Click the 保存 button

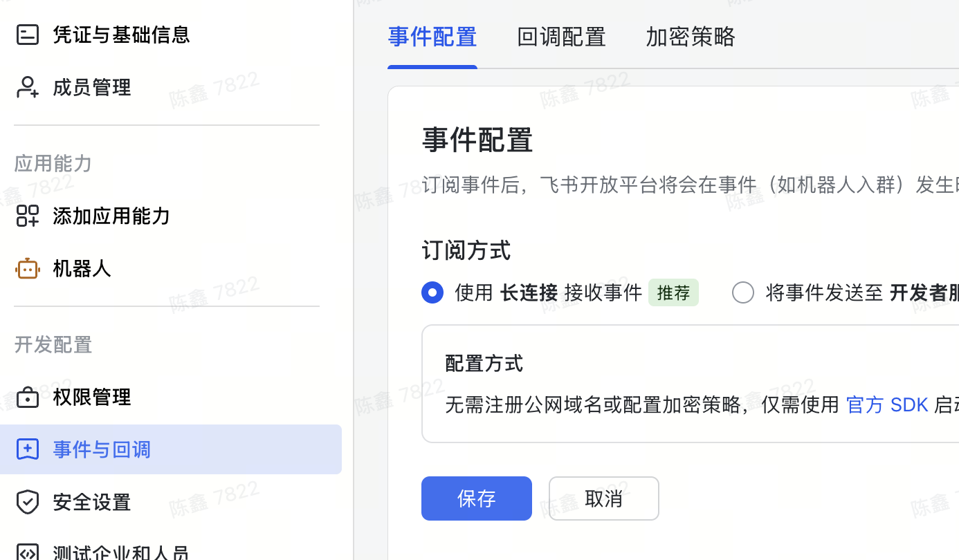(477, 498)
